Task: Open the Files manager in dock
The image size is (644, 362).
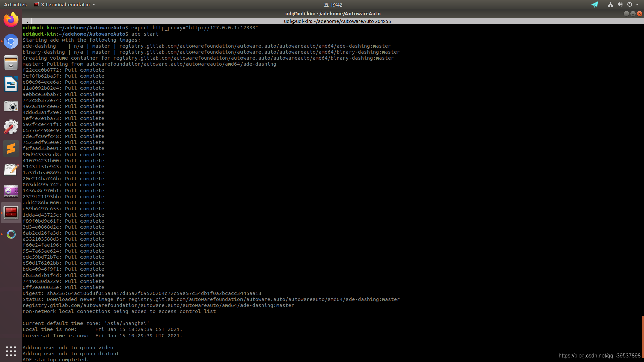Action: click(x=11, y=63)
